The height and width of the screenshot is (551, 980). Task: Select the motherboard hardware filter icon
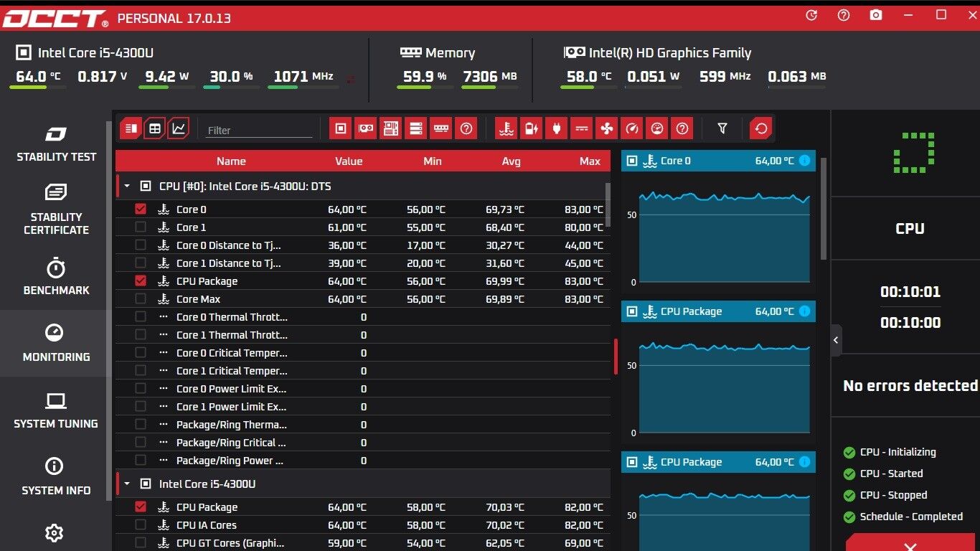click(x=391, y=128)
